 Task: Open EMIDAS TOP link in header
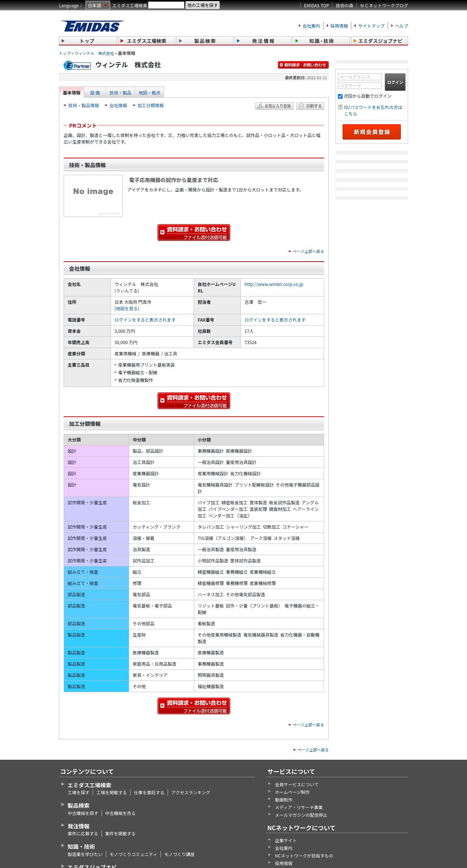pos(316,5)
